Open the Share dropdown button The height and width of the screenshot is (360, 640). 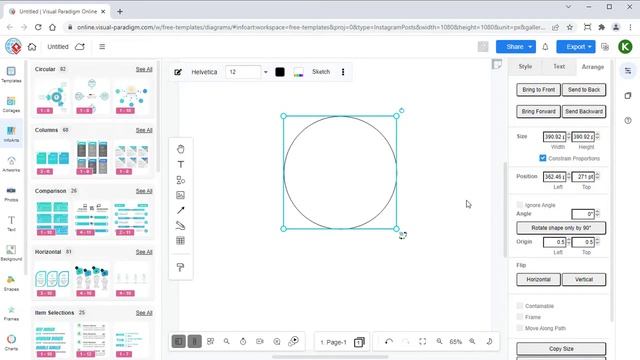pyautogui.click(x=516, y=47)
